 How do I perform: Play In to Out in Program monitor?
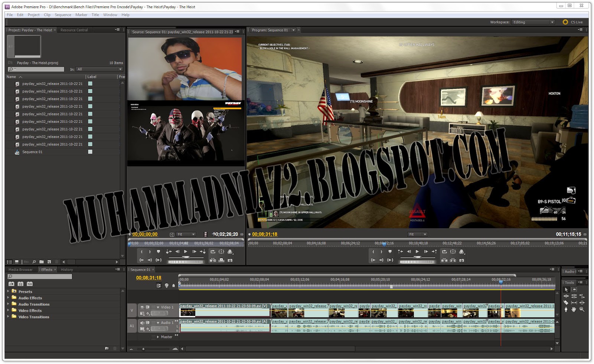point(390,260)
